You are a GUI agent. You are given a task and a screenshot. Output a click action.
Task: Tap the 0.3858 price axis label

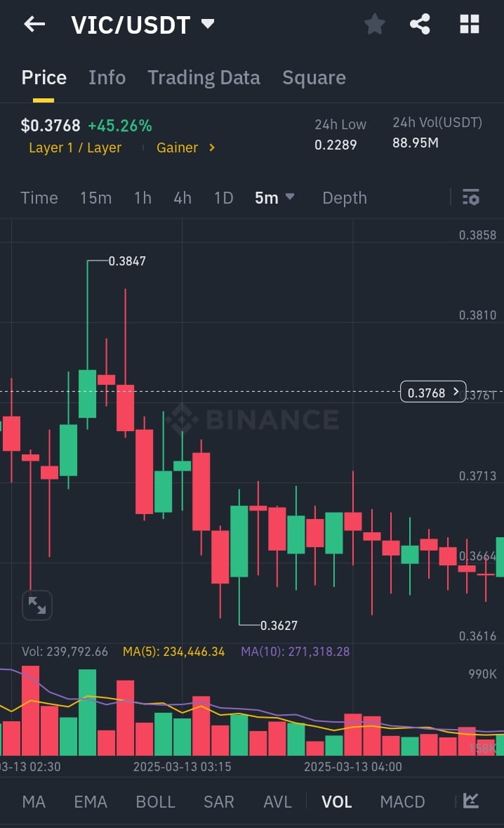coord(477,235)
